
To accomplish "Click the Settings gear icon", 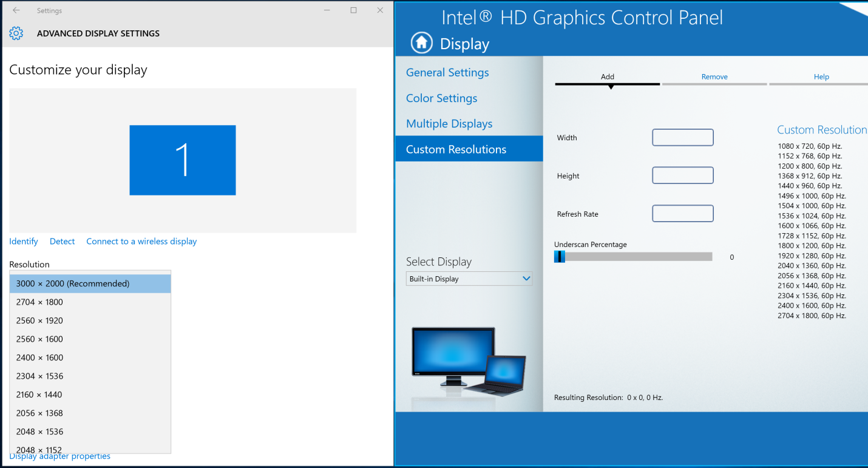I will pyautogui.click(x=16, y=33).
